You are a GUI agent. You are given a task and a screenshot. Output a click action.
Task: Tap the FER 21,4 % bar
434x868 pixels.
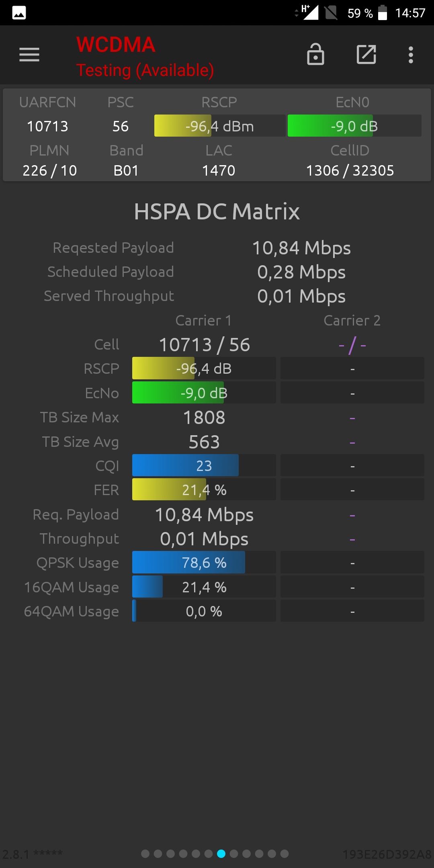coord(204,489)
